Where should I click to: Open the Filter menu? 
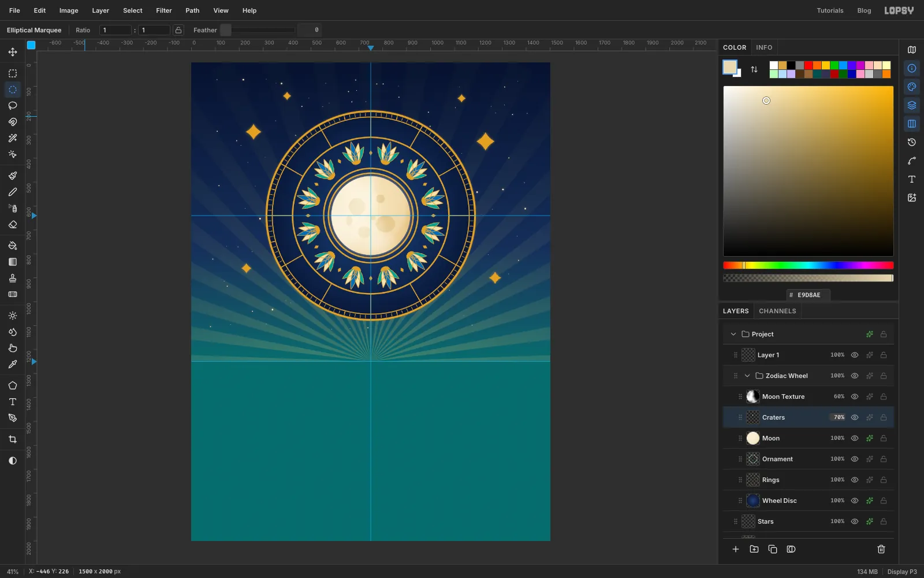(x=164, y=10)
